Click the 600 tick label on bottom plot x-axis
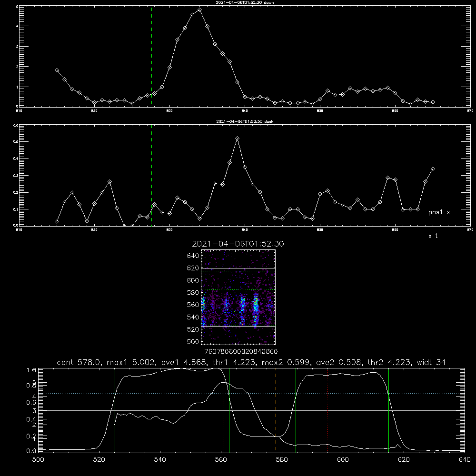Image resolution: width=476 pixels, height=476 pixels. click(x=343, y=459)
